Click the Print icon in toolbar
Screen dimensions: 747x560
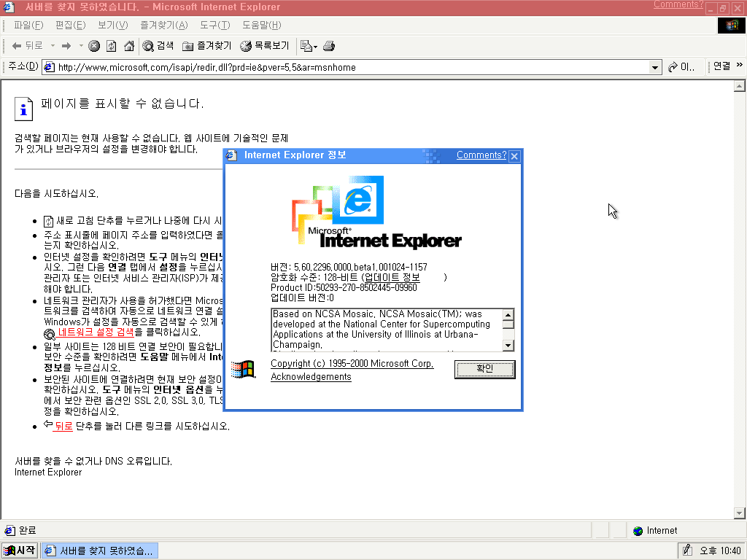329,46
